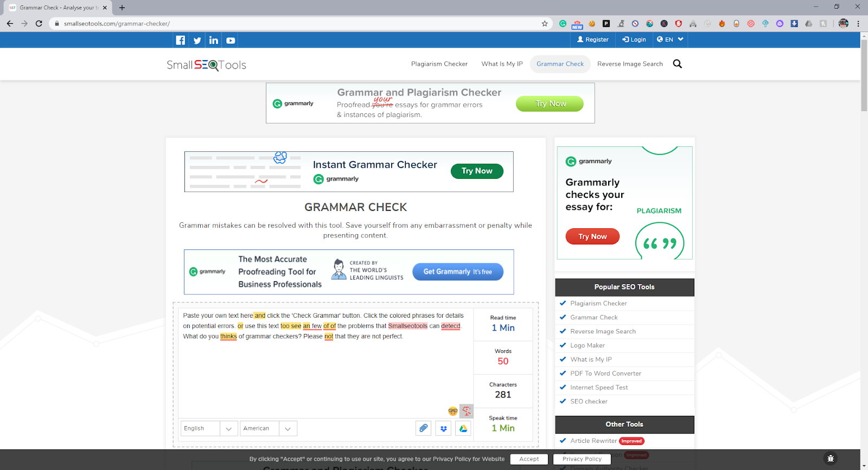Open the flame extension icon
Image resolution: width=868 pixels, height=470 pixels.
[x=722, y=23]
